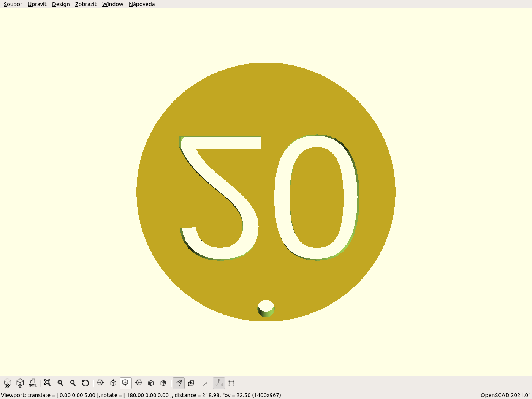Reset the view with the circular arrow

coord(85,383)
